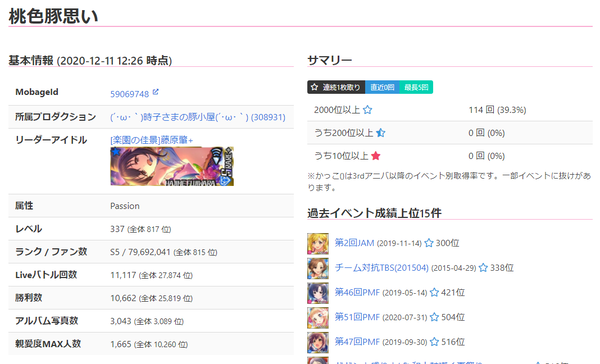Click half-filled star icon next to うち200位以上
This screenshot has height=364, width=600.
click(380, 133)
